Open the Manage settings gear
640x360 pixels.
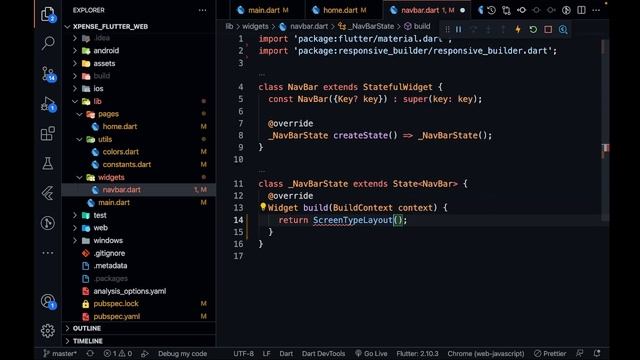(x=48, y=331)
